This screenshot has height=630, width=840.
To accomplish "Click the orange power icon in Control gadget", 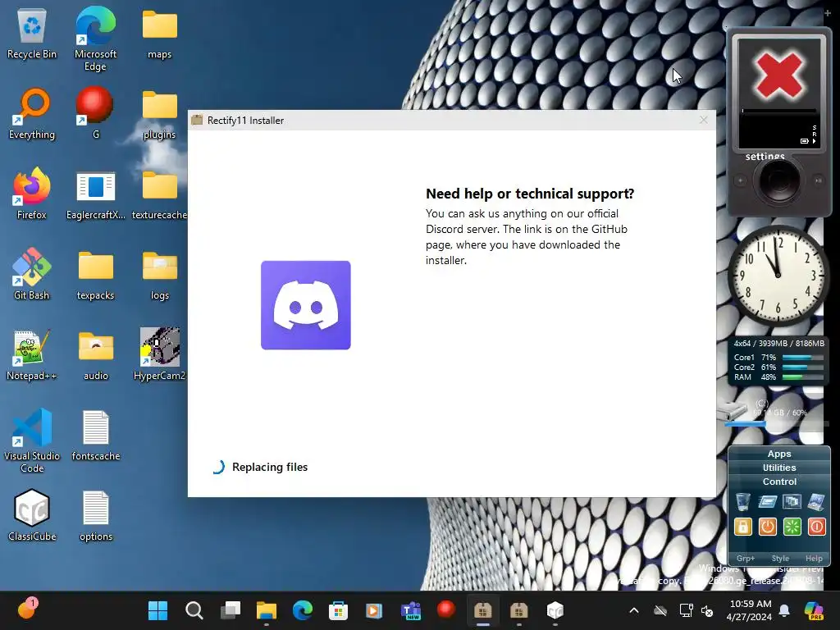I will point(767,527).
